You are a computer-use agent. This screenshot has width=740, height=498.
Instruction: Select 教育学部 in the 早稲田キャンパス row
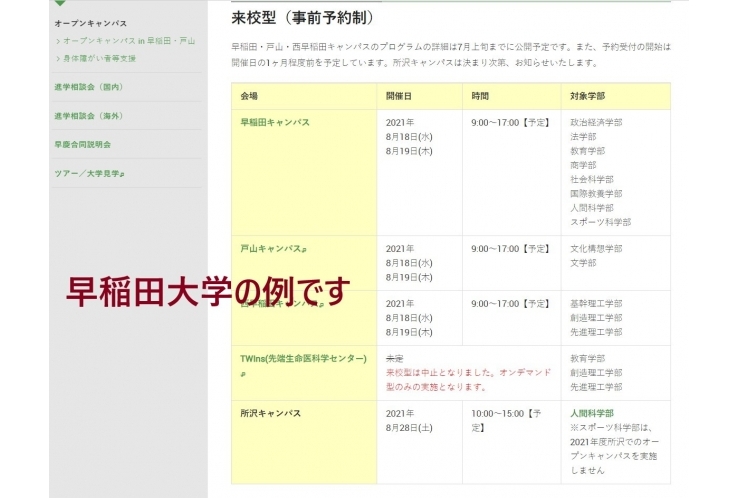click(x=588, y=151)
